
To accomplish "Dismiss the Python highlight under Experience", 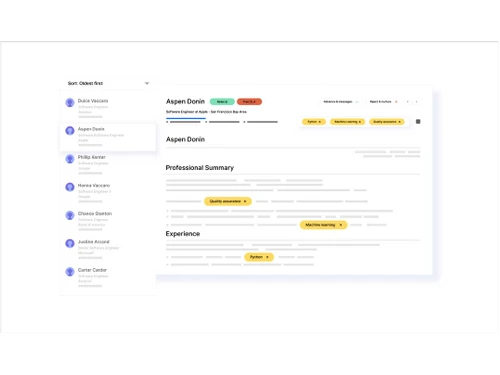I will 267,257.
